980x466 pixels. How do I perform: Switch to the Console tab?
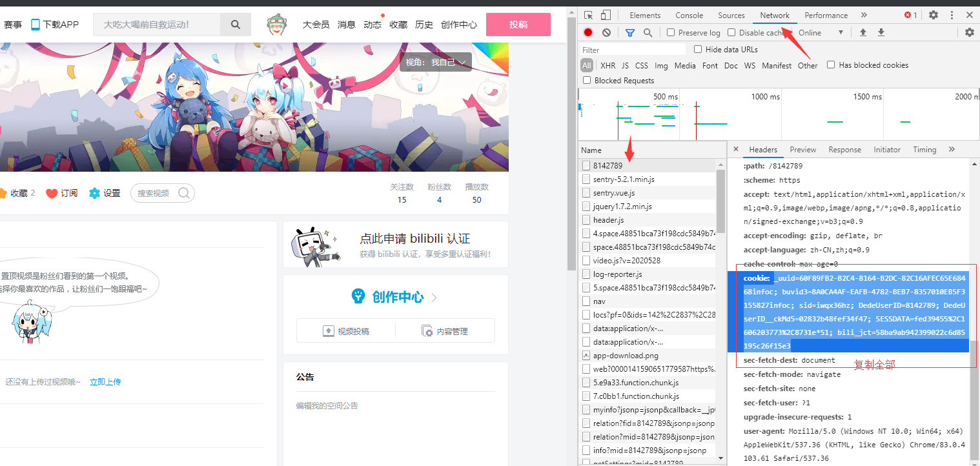point(689,15)
